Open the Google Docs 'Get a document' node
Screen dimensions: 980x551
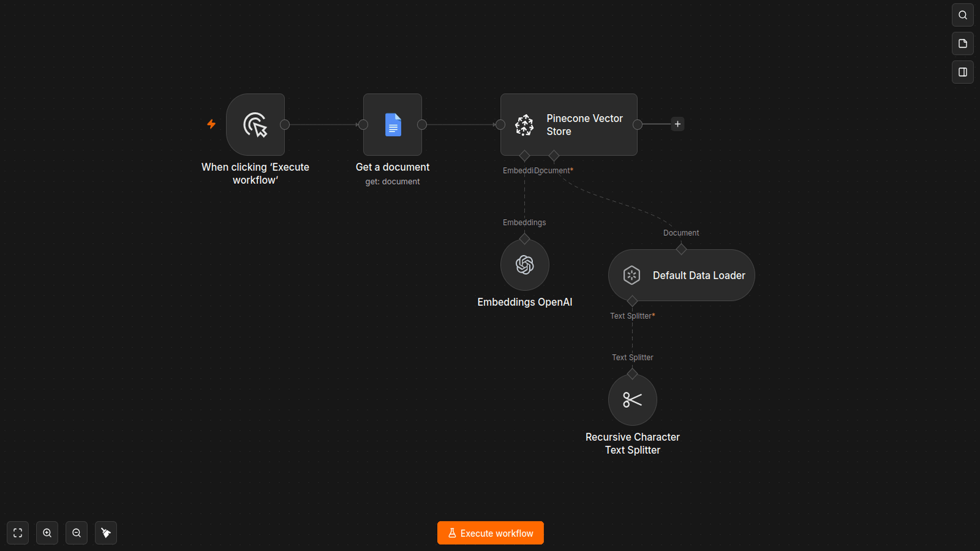pos(393,124)
